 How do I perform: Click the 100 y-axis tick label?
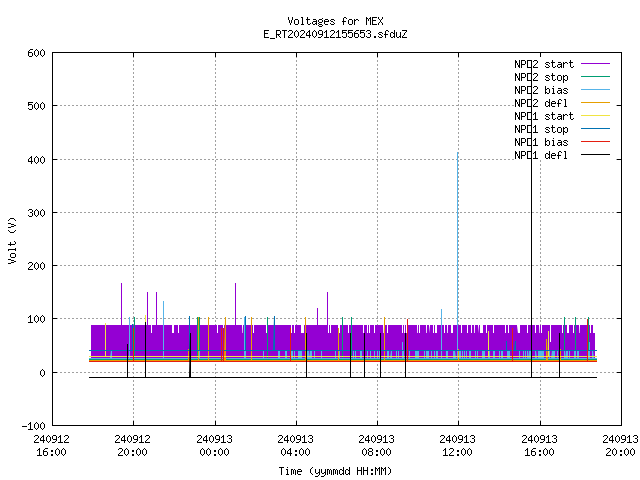pos(36,319)
